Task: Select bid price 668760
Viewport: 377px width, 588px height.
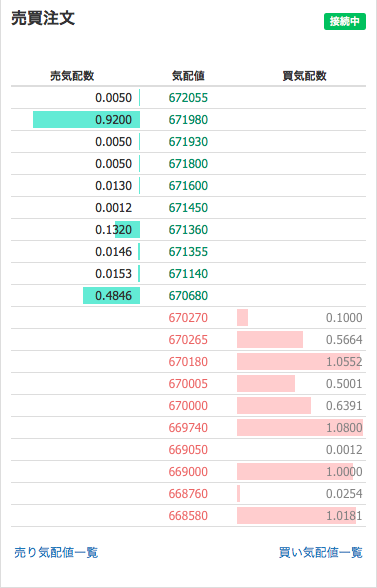Action: tap(188, 494)
